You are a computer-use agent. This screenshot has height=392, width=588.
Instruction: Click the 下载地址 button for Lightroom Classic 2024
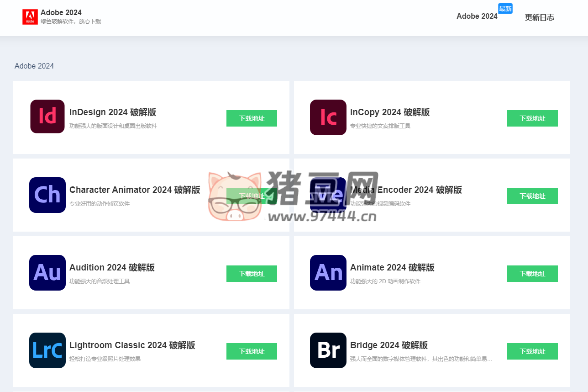(252, 351)
